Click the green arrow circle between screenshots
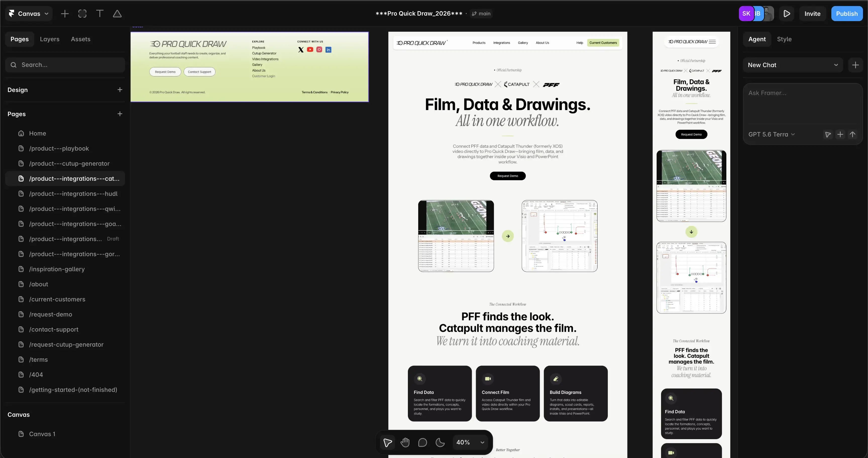868x458 pixels. point(508,236)
